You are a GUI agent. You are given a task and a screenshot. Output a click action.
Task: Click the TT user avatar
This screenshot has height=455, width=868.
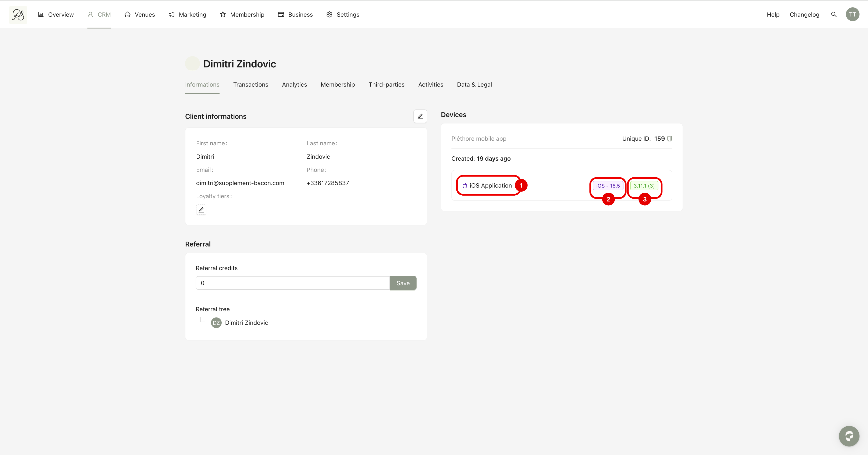tap(852, 14)
